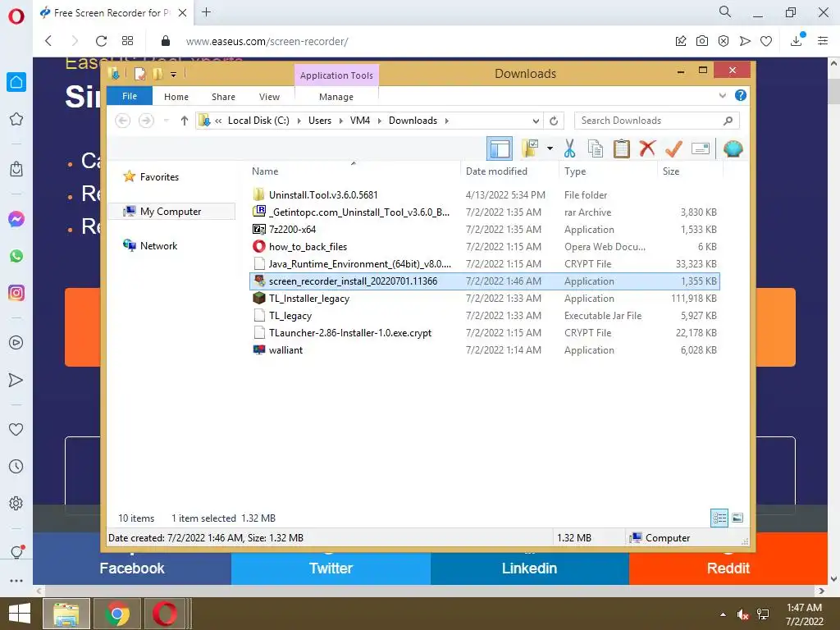This screenshot has width=840, height=630.
Task: Select Favorites in navigation pane
Action: (159, 177)
